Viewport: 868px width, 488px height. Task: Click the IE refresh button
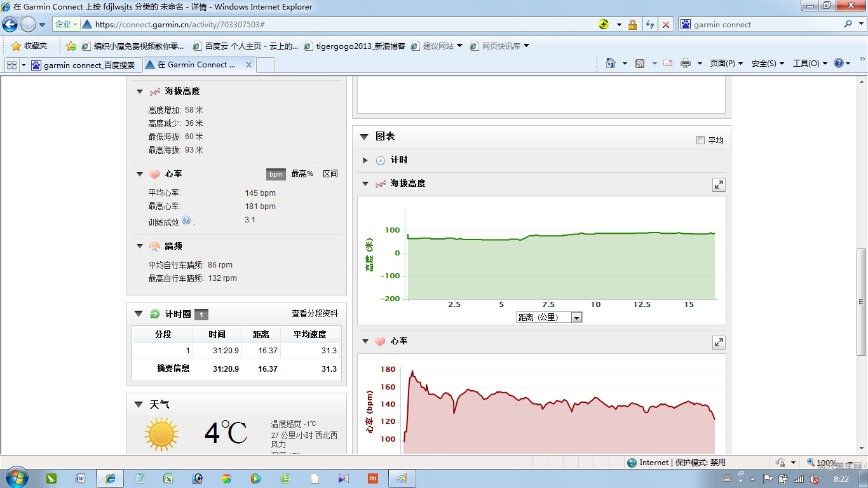pos(649,25)
